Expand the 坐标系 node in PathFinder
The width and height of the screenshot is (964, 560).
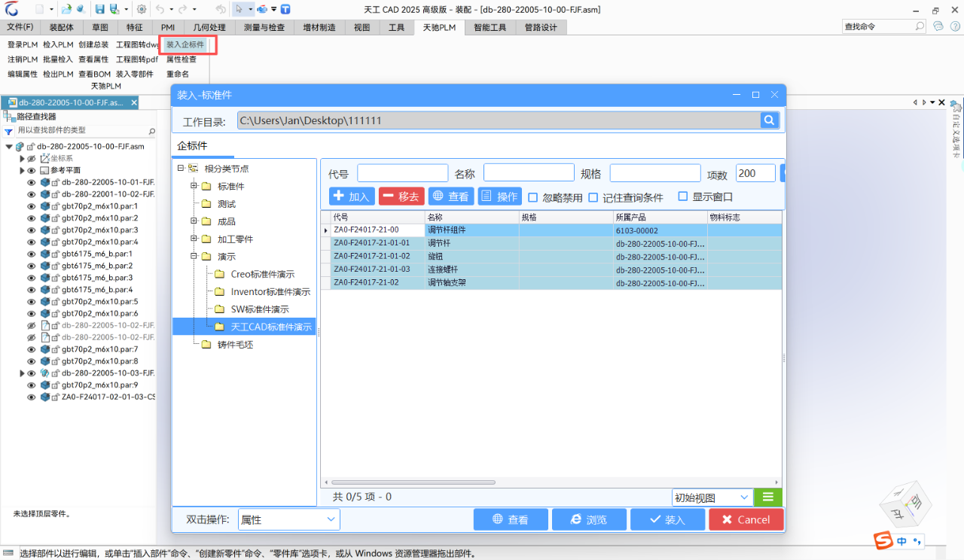tap(22, 159)
